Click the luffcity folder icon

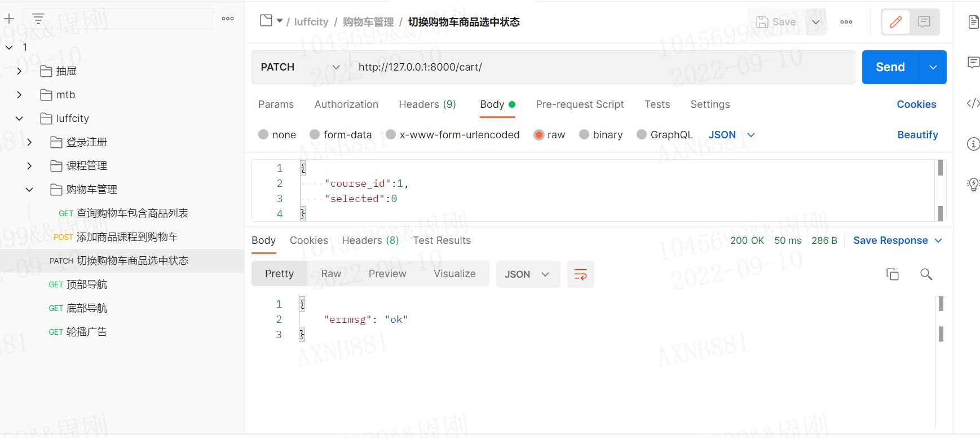tap(46, 119)
